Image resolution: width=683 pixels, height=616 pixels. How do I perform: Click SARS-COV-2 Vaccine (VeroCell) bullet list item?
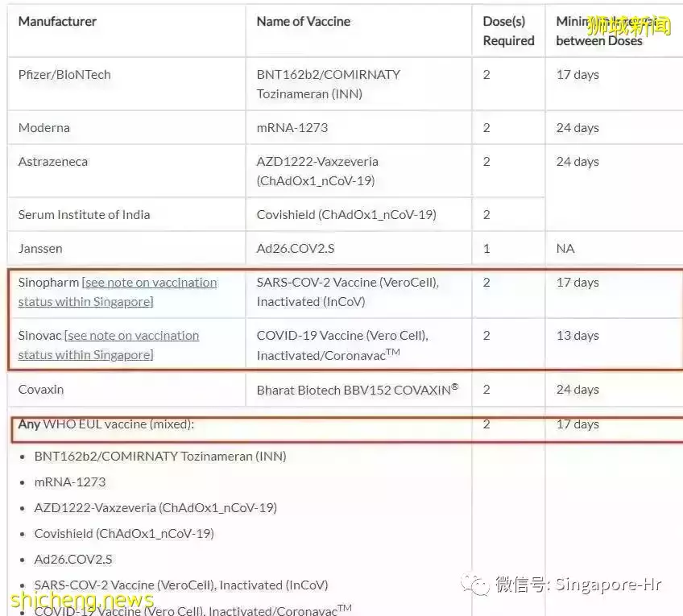coord(181,585)
